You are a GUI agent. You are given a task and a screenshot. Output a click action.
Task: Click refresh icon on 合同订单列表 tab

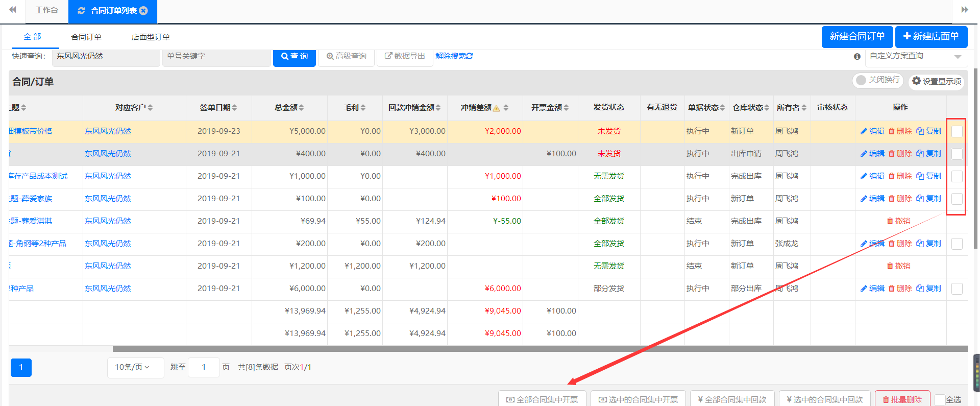pos(81,11)
